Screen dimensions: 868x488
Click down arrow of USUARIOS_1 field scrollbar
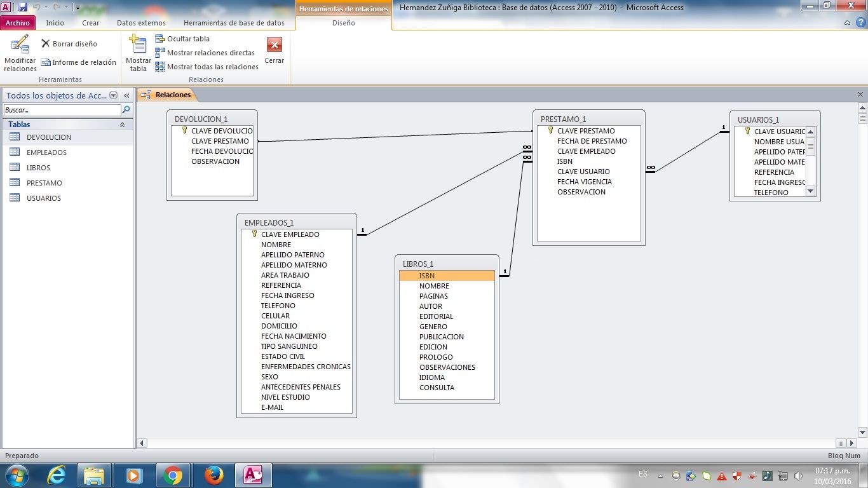pyautogui.click(x=810, y=191)
